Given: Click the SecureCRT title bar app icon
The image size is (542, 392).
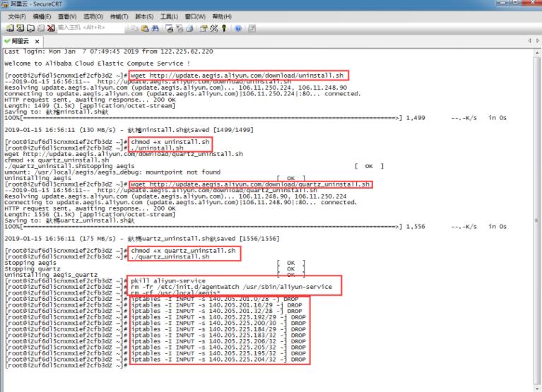Looking at the screenshot, I should click(4, 4).
